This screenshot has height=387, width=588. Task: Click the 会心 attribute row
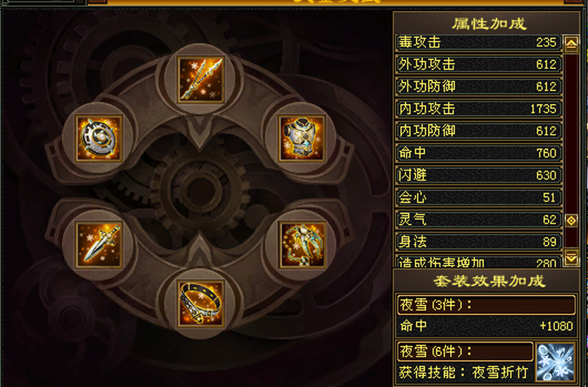479,197
